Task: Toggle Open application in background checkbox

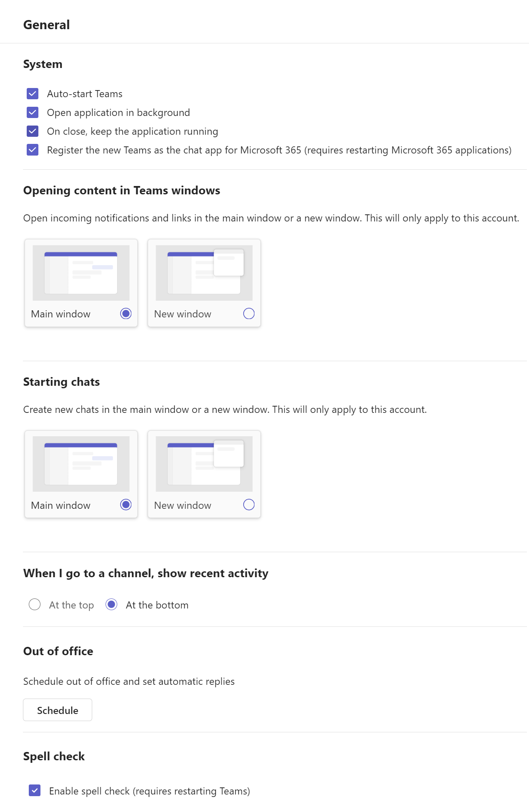Action: point(33,113)
